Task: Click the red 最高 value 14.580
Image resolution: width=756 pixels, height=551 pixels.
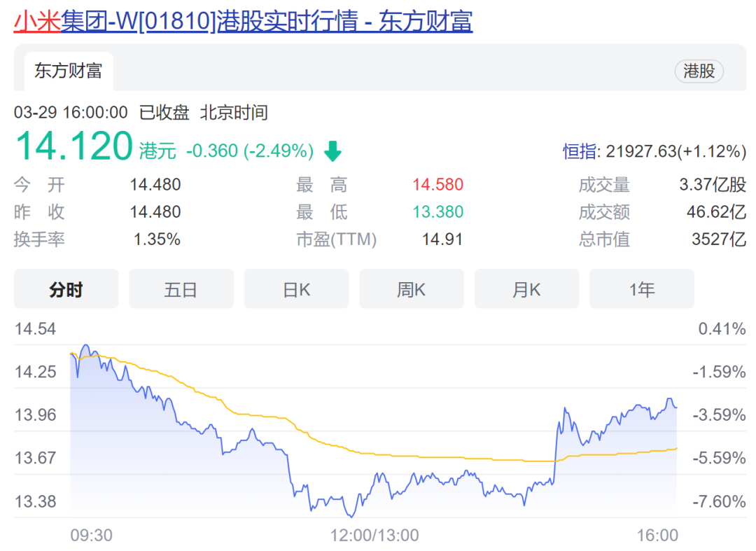Action: click(437, 185)
